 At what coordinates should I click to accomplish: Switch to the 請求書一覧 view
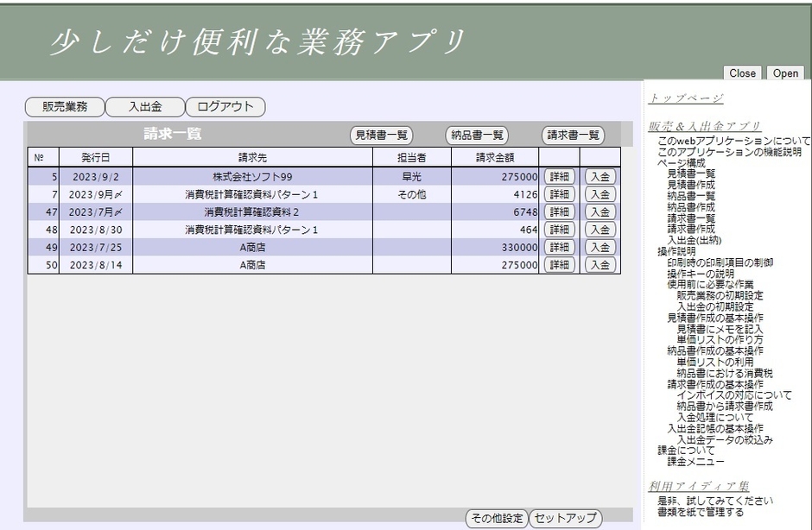tap(574, 135)
